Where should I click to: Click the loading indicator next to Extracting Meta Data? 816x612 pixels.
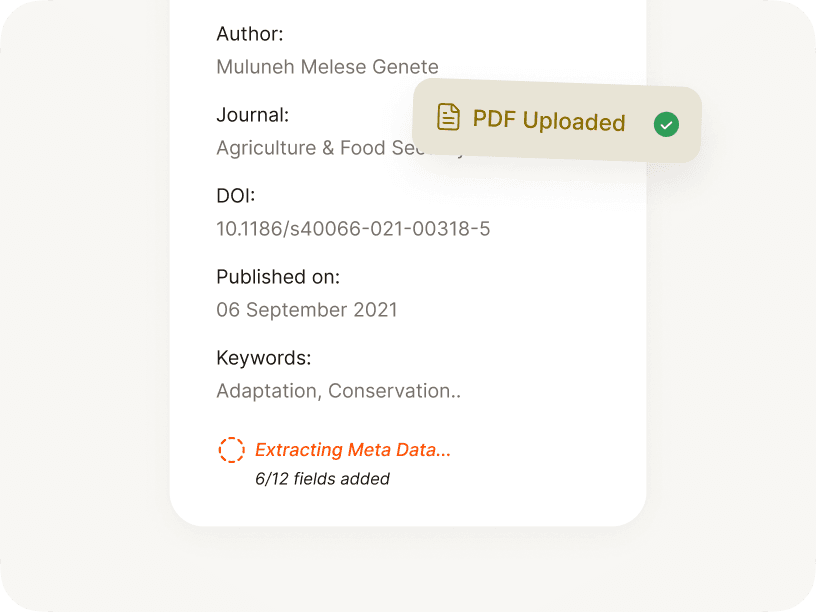[231, 450]
